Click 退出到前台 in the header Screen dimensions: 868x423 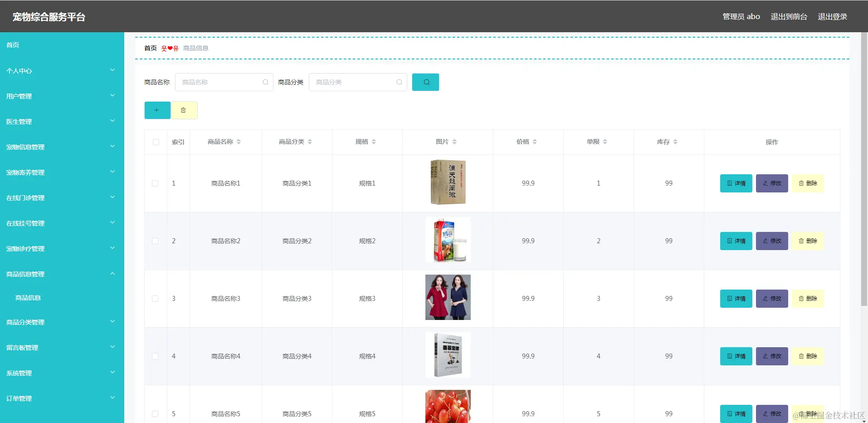789,16
